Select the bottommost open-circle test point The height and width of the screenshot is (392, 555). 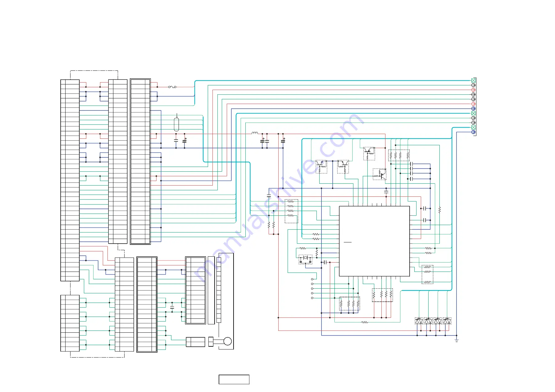pyautogui.click(x=312, y=298)
